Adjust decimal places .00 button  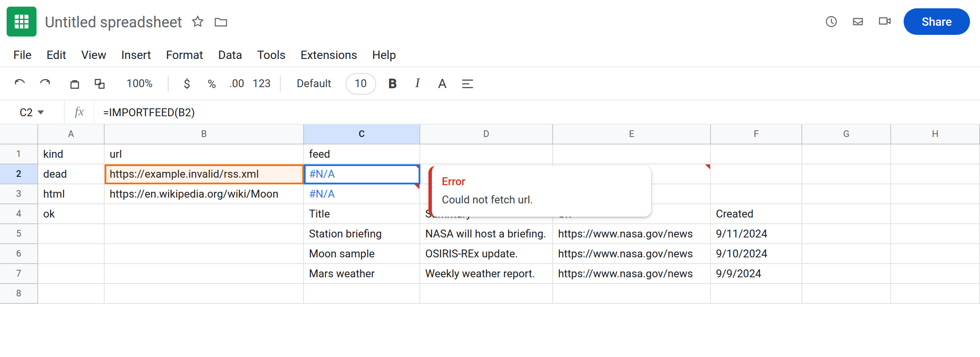tap(237, 84)
